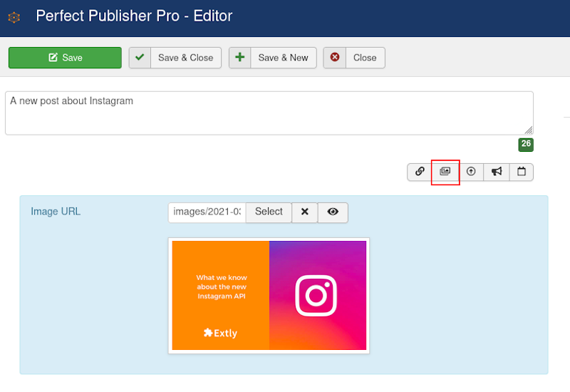Click the megaphone channels icon
The height and width of the screenshot is (392, 570).
coord(497,172)
